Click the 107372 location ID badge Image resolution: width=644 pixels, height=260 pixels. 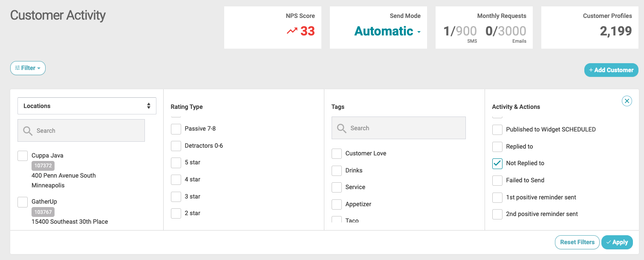[x=43, y=166]
